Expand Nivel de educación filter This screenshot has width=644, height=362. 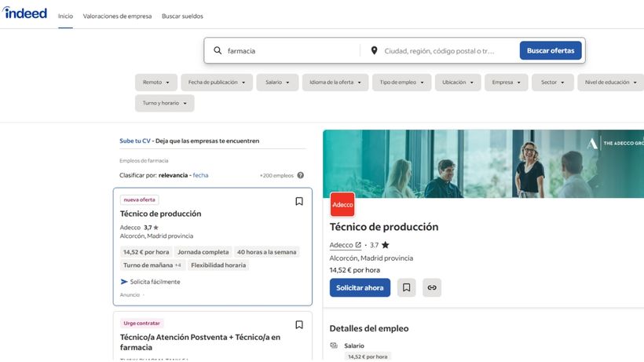coord(611,82)
